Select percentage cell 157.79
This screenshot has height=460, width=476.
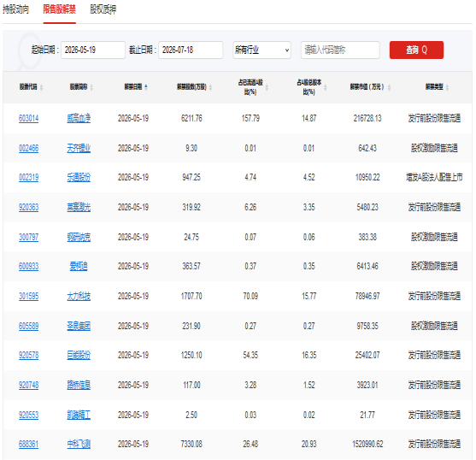tap(250, 118)
